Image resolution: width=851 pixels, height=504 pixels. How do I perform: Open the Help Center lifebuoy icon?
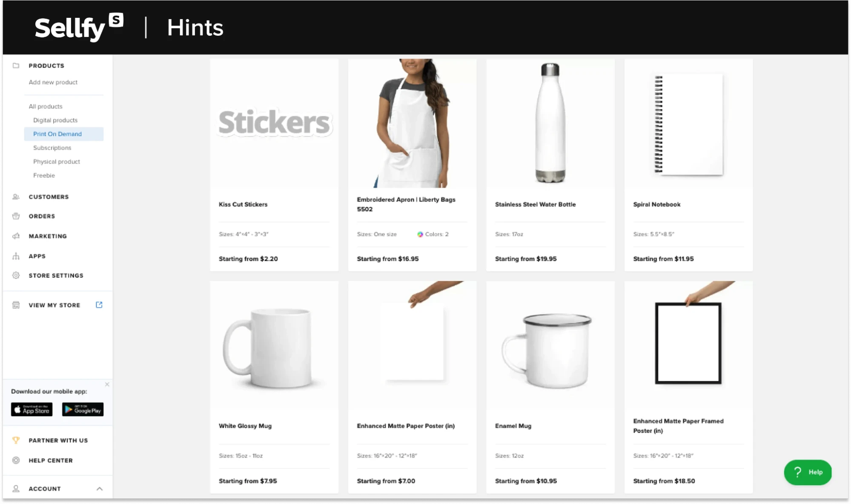(16, 461)
